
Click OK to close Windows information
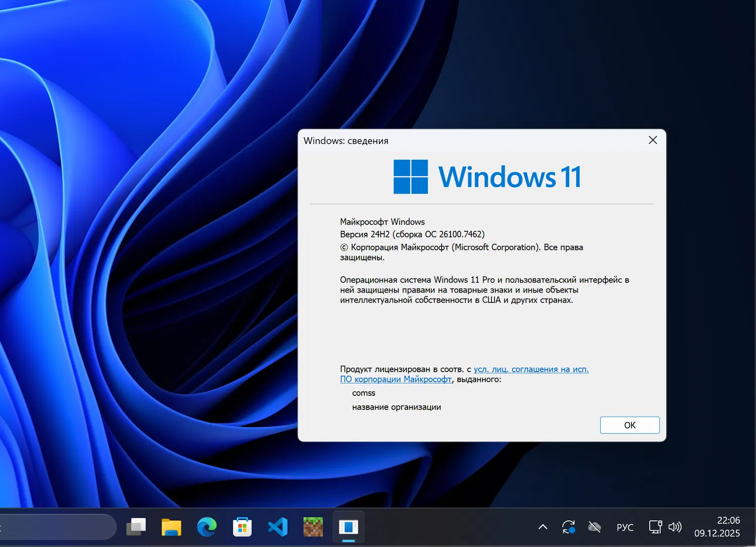pyautogui.click(x=629, y=425)
